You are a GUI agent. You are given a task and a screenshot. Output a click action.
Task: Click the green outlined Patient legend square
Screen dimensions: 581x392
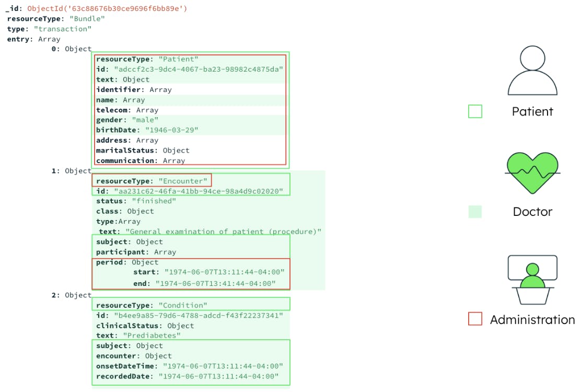pos(475,111)
